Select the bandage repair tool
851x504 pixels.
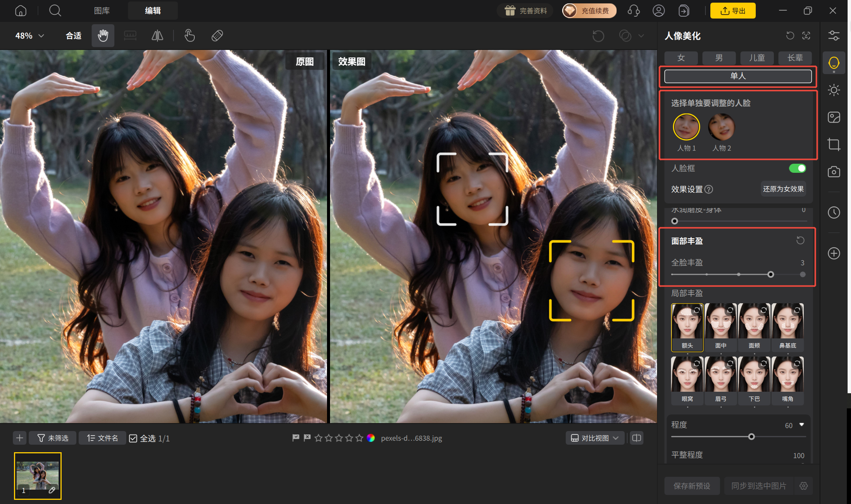(217, 36)
